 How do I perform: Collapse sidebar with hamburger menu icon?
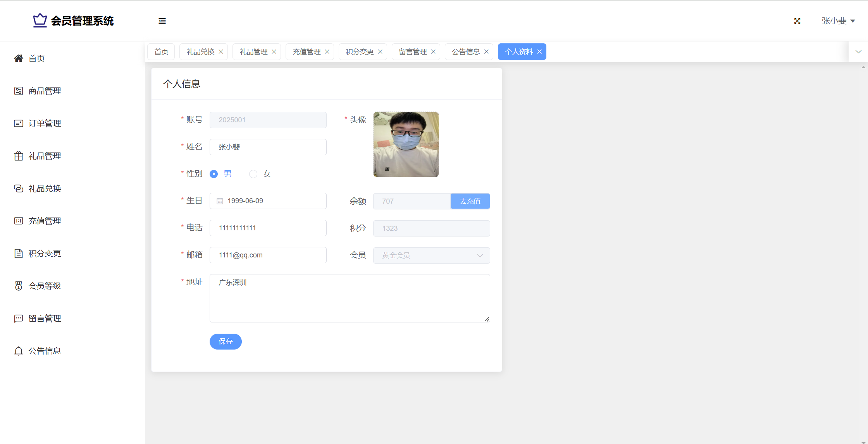point(162,21)
